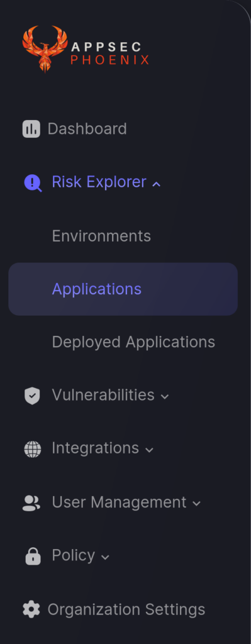The image size is (251, 644).
Task: Click the AppSec Phoenix bird logo
Action: point(45,49)
